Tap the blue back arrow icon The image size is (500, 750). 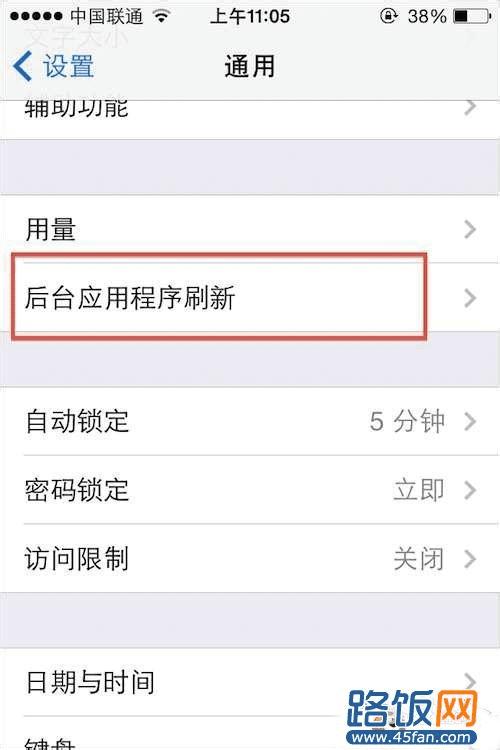(x=22, y=66)
